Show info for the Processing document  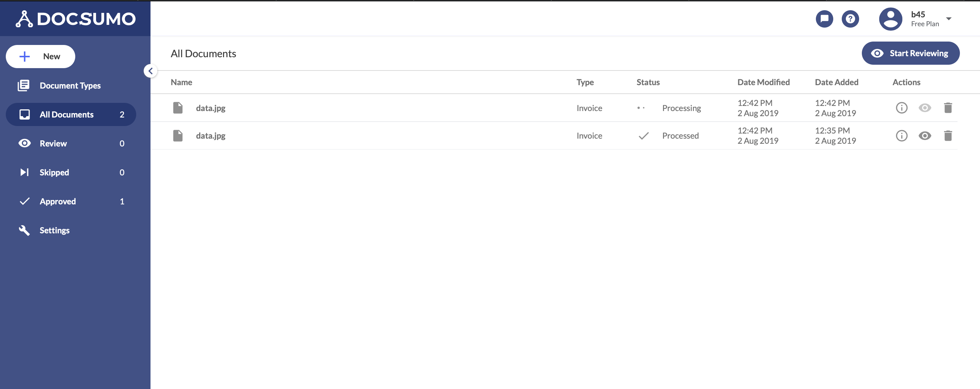tap(901, 108)
